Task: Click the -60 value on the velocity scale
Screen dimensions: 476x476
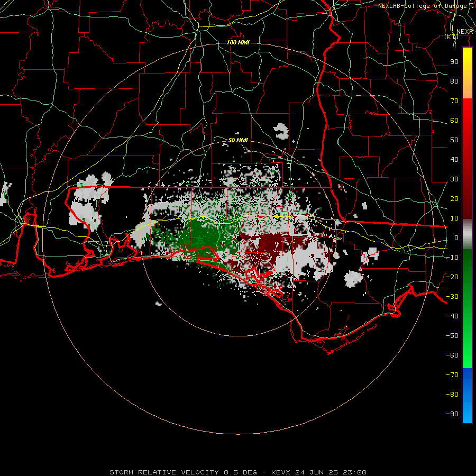Action: tap(452, 355)
